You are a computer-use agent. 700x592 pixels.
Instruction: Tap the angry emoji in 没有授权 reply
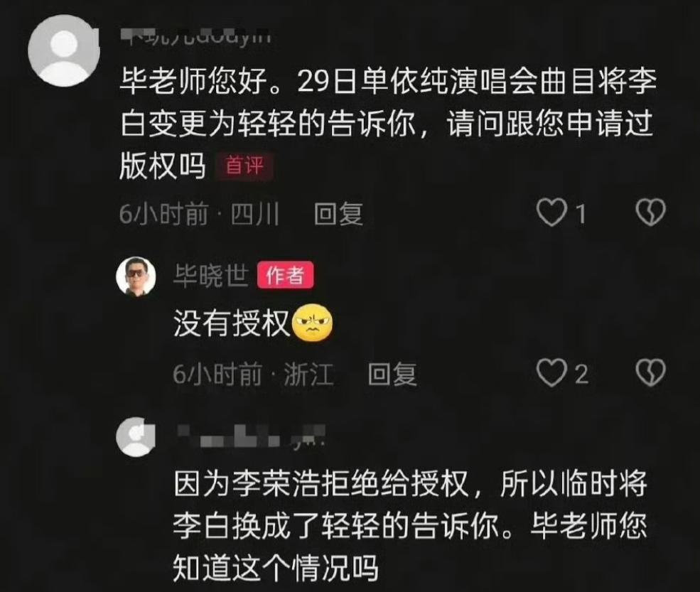click(313, 323)
